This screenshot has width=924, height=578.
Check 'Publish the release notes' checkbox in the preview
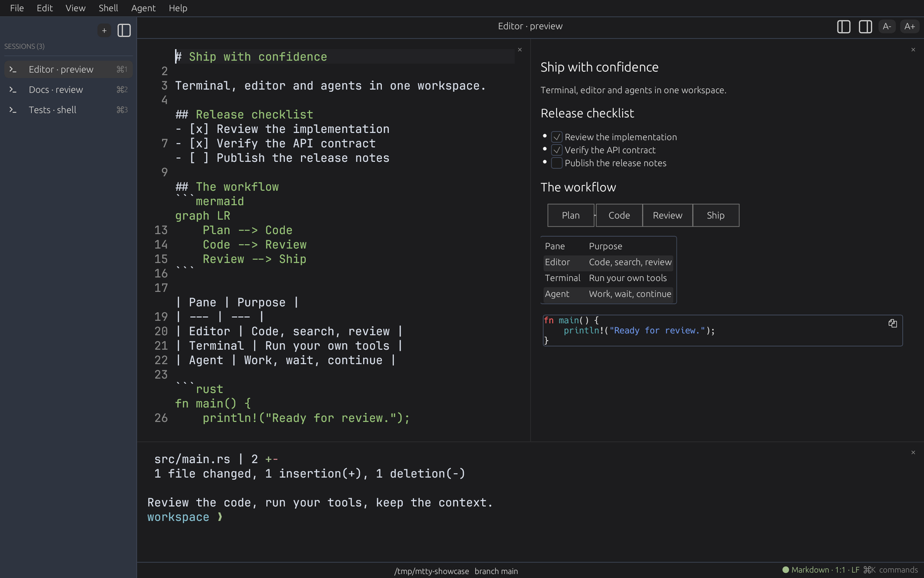(557, 163)
